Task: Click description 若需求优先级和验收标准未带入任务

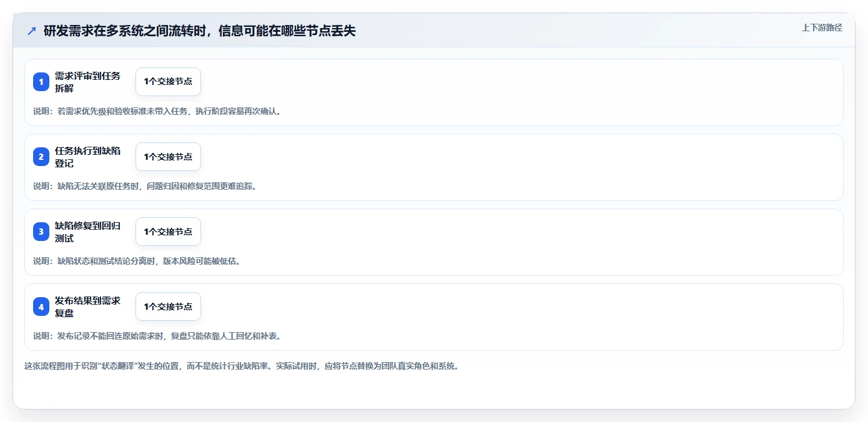Action: pyautogui.click(x=124, y=111)
